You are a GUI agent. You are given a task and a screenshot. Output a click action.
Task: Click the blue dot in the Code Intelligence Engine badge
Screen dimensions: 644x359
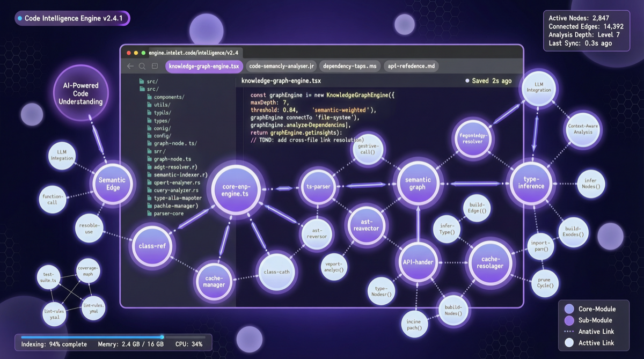[x=20, y=18]
